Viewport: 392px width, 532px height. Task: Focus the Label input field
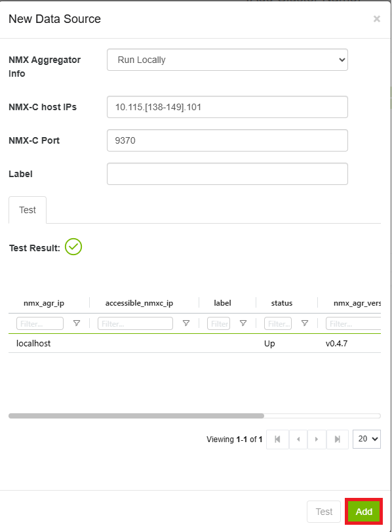tap(227, 174)
